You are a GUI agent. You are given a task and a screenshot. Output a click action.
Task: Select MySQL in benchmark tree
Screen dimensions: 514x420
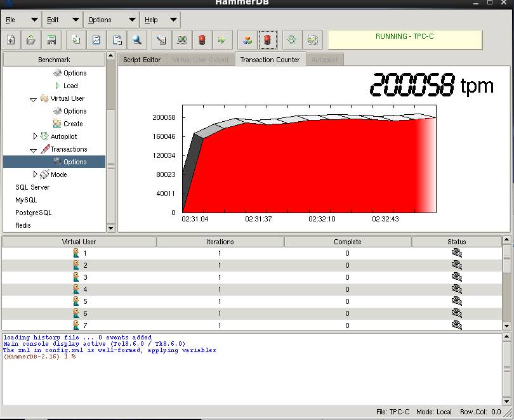26,200
